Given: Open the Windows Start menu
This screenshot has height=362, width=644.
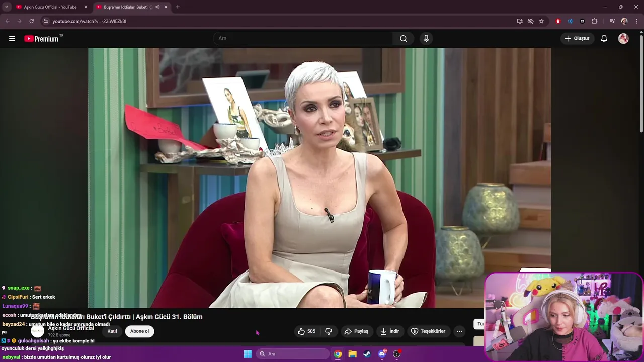Looking at the screenshot, I should (248, 354).
